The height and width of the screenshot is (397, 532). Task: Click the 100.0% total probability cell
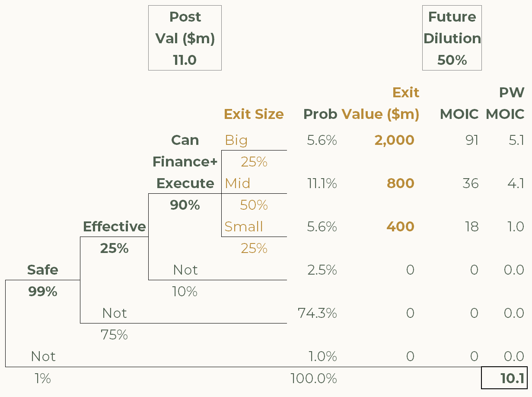click(314, 379)
